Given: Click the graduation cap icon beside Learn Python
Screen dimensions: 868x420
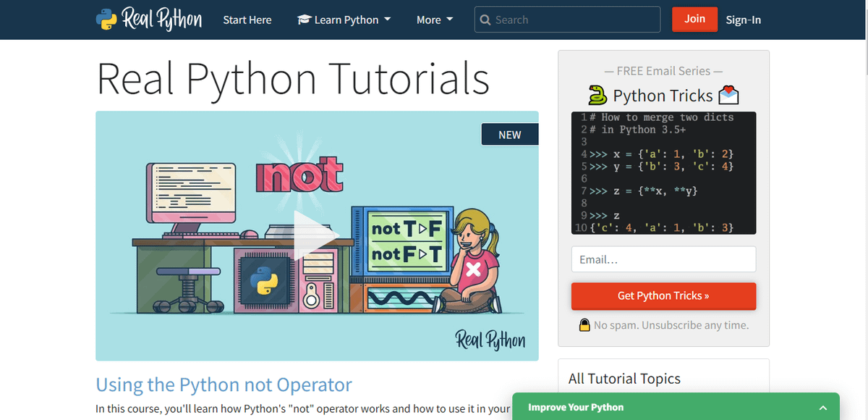Looking at the screenshot, I should [304, 20].
